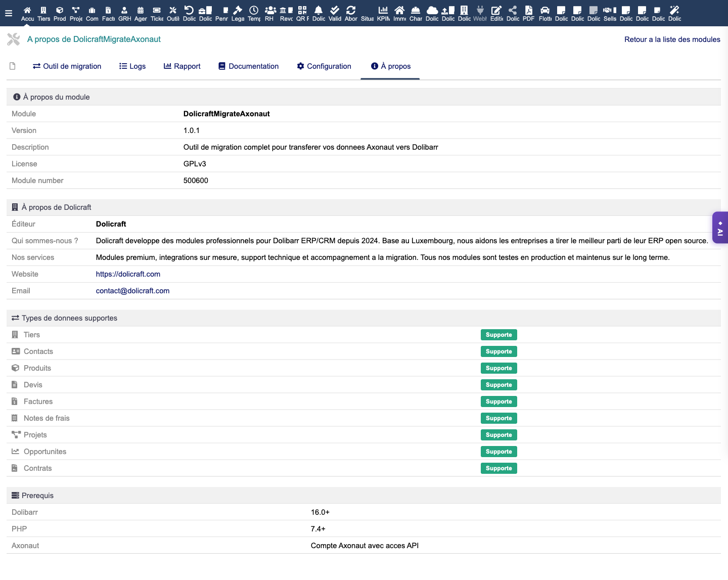Open the Tickets icon
The width and height of the screenshot is (728, 580).
(157, 10)
